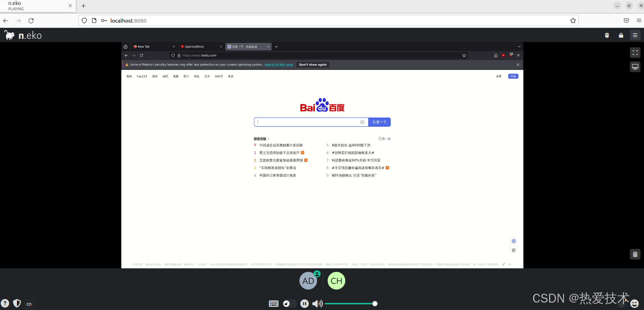Open the AI助手 navigation link
Screen dimensions: 644x310
pos(219,76)
